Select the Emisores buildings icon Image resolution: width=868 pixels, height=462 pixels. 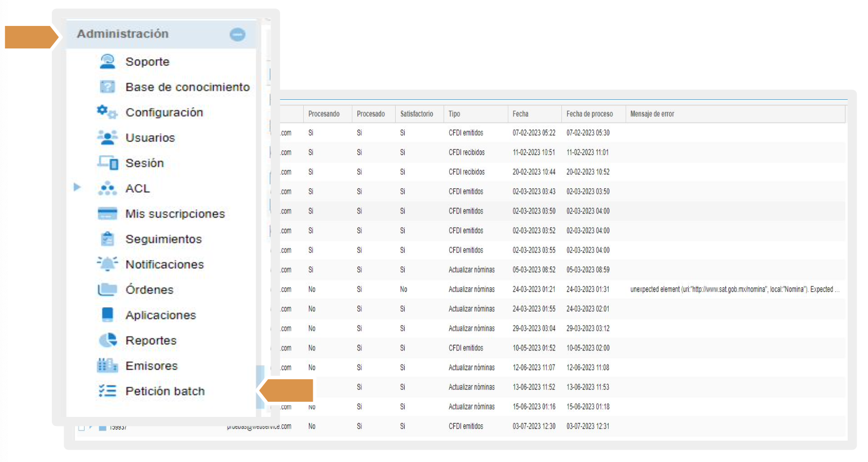point(107,366)
